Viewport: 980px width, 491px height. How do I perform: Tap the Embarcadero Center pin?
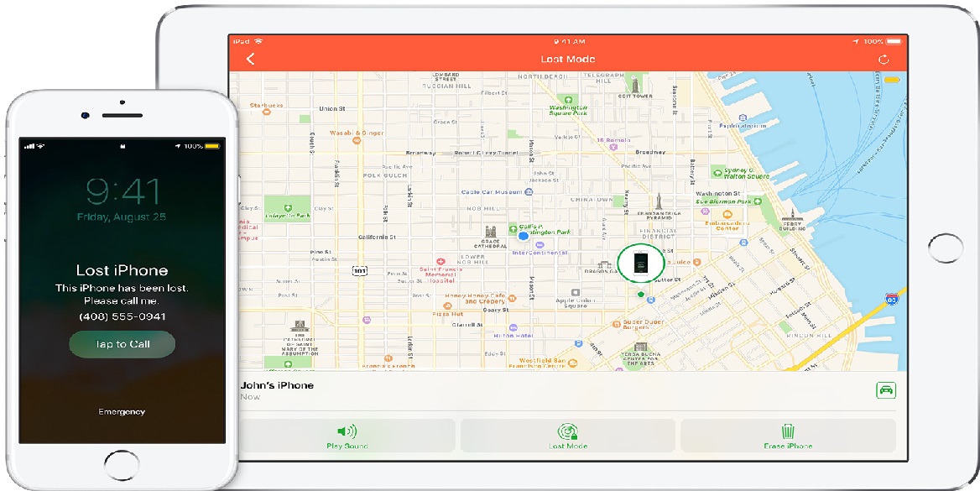click(727, 215)
